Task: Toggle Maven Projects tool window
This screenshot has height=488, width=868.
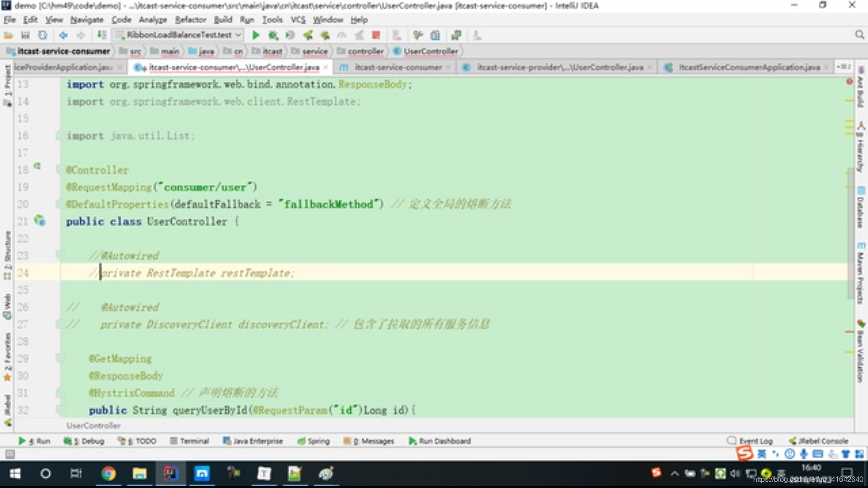Action: click(x=860, y=273)
